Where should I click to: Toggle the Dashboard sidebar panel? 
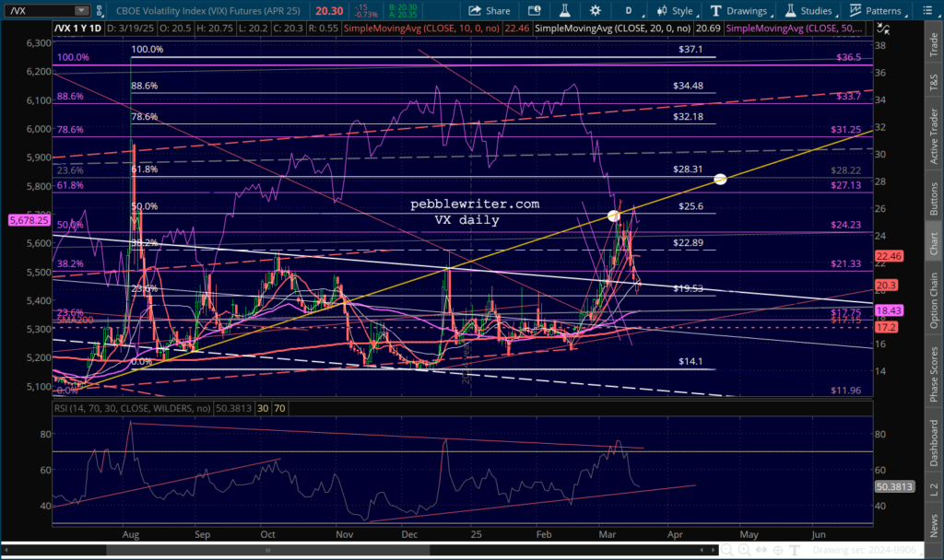coord(934,443)
